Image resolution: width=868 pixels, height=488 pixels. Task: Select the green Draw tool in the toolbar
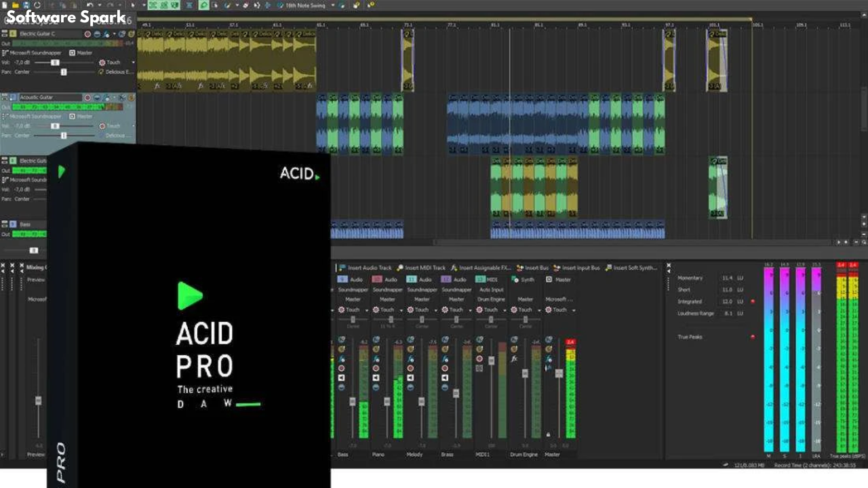[x=203, y=5]
